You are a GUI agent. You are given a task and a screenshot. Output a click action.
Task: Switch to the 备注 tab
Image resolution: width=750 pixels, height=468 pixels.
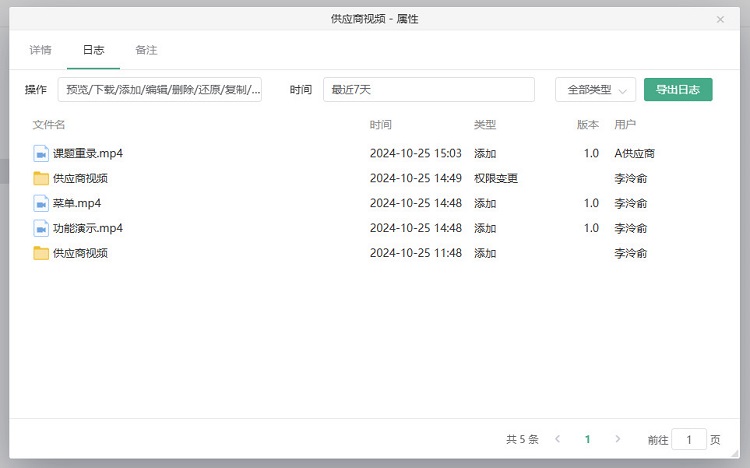click(146, 50)
